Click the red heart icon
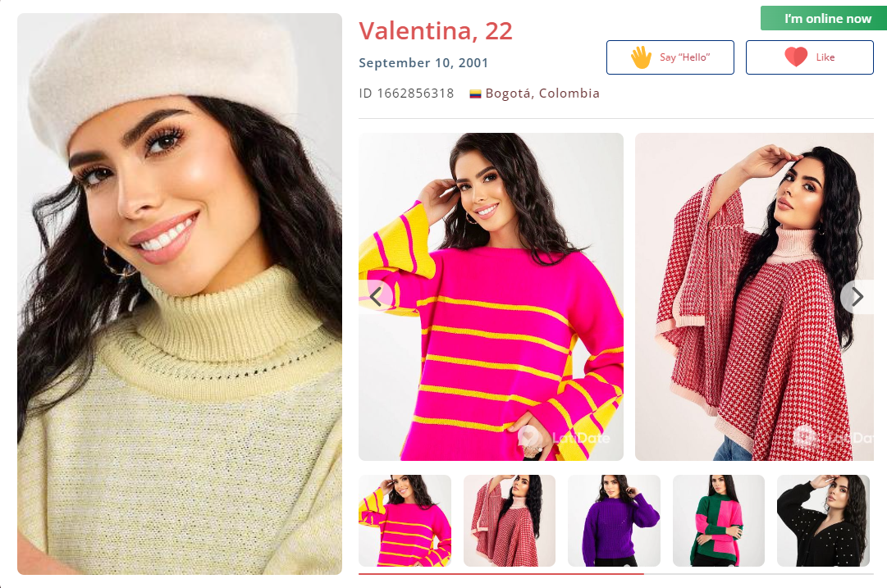This screenshot has width=887, height=588. pos(796,57)
